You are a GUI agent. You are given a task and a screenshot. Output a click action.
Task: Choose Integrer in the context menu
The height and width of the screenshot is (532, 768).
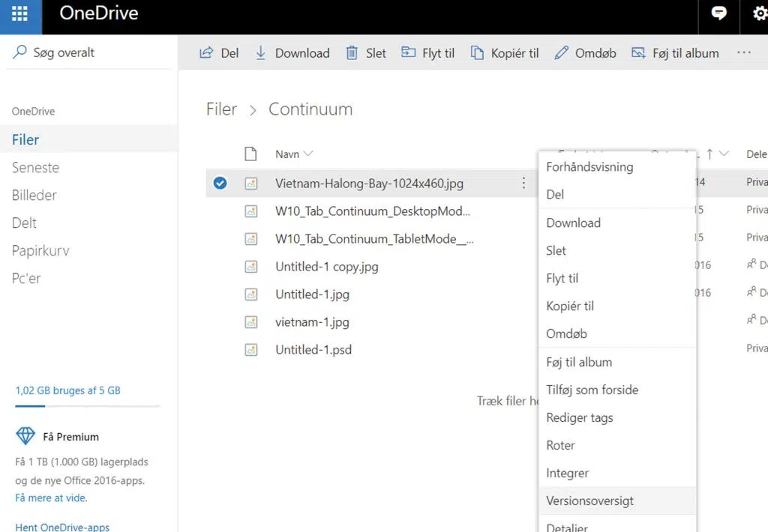click(617, 473)
